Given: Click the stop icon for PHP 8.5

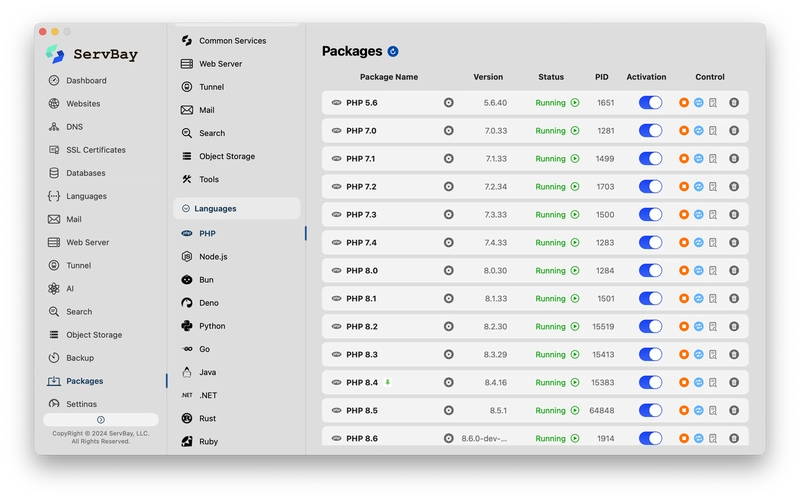Looking at the screenshot, I should [684, 410].
